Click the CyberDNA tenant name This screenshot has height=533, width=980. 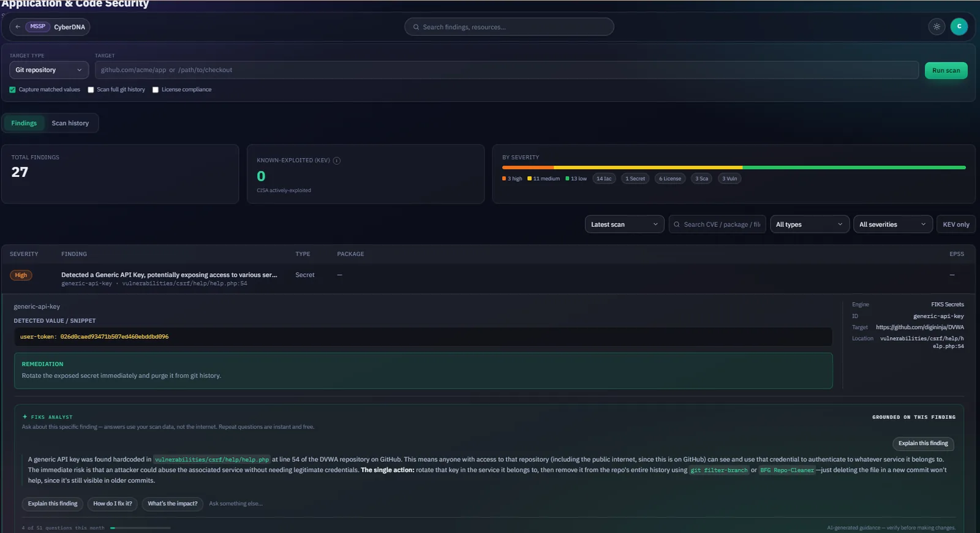coord(69,27)
